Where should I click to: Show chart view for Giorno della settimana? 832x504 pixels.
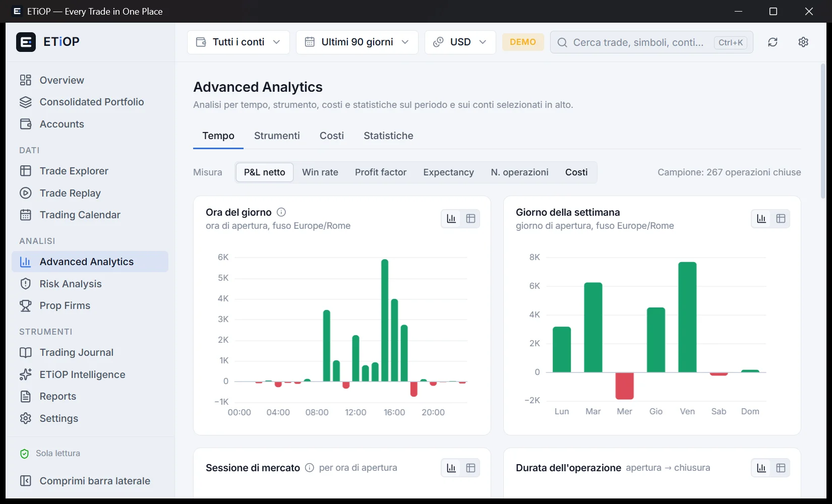761,219
